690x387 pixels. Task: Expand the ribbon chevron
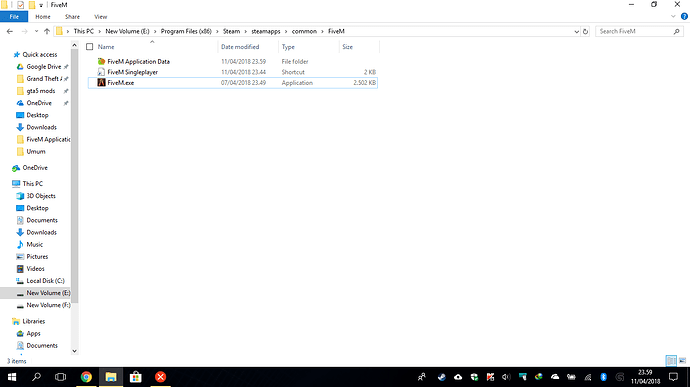[x=673, y=17]
